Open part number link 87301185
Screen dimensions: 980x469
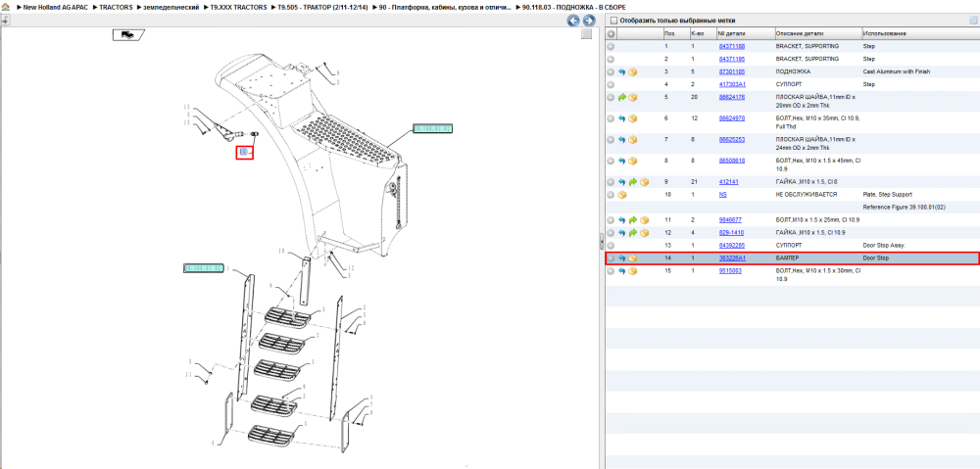pos(731,71)
